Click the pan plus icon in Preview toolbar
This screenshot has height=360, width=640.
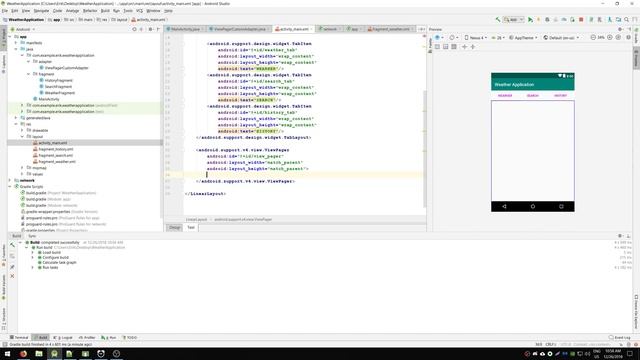[464, 47]
